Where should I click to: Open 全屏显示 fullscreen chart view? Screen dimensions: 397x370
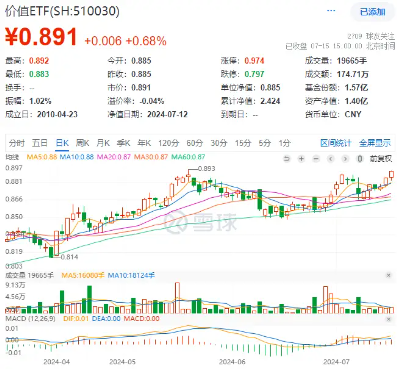click(x=375, y=143)
